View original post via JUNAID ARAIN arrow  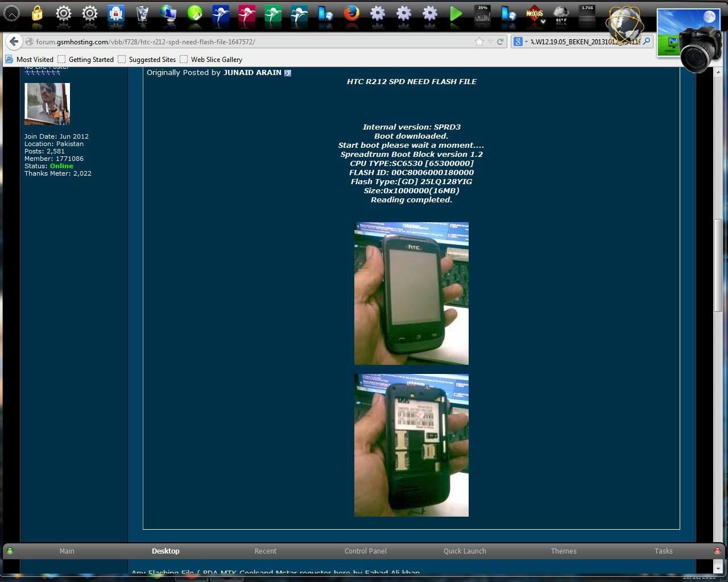tap(288, 73)
